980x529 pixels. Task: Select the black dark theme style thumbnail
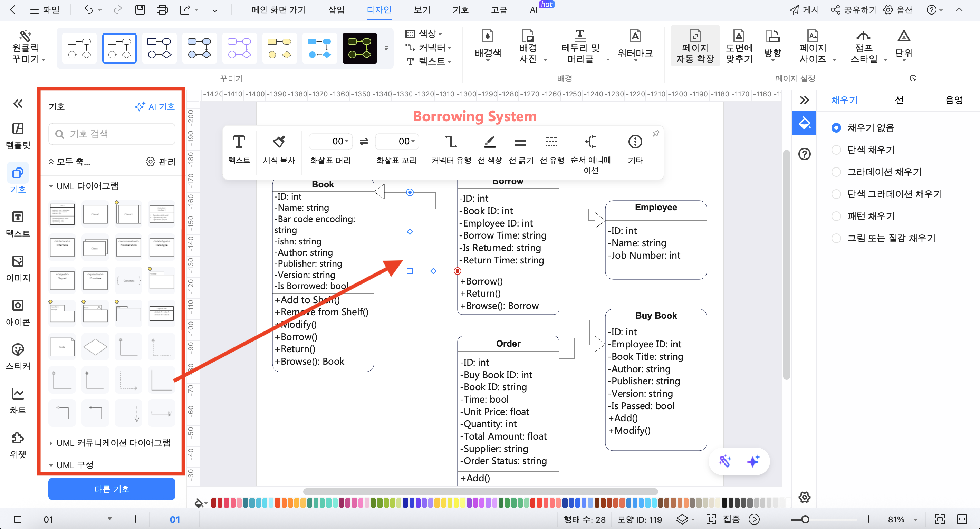[359, 48]
